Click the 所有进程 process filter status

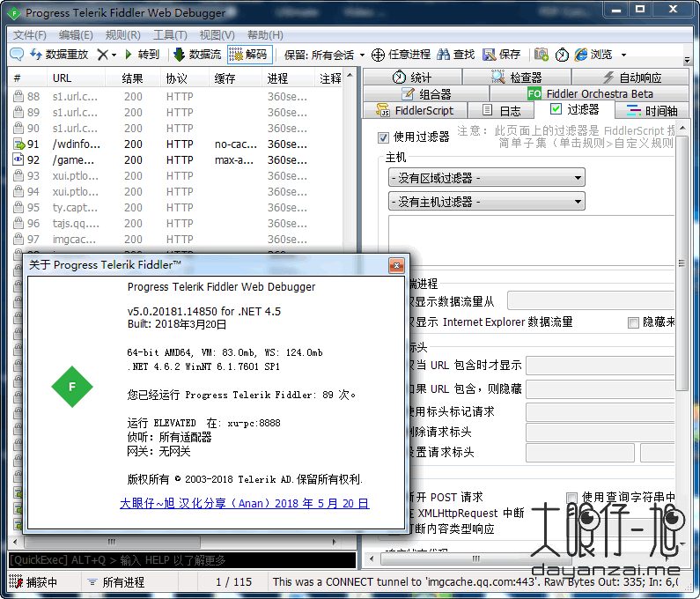pyautogui.click(x=117, y=582)
